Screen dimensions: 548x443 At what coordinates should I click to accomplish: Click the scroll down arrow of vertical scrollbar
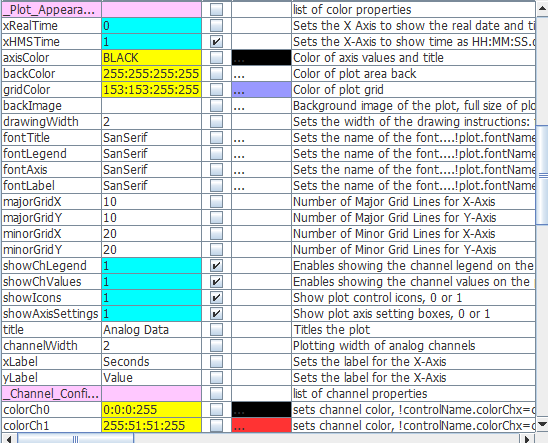point(542,424)
